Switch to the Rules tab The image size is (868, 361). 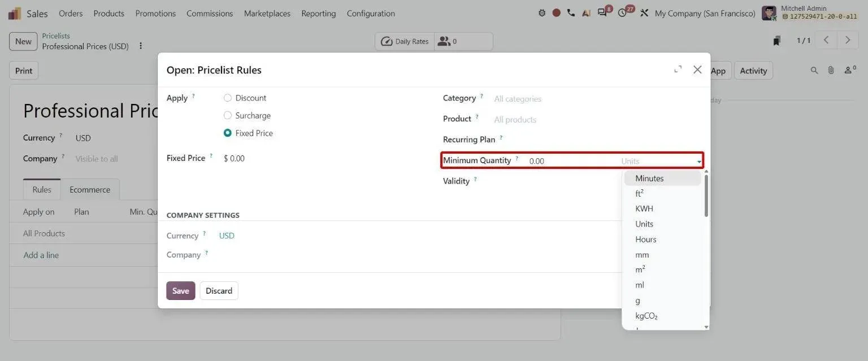42,190
